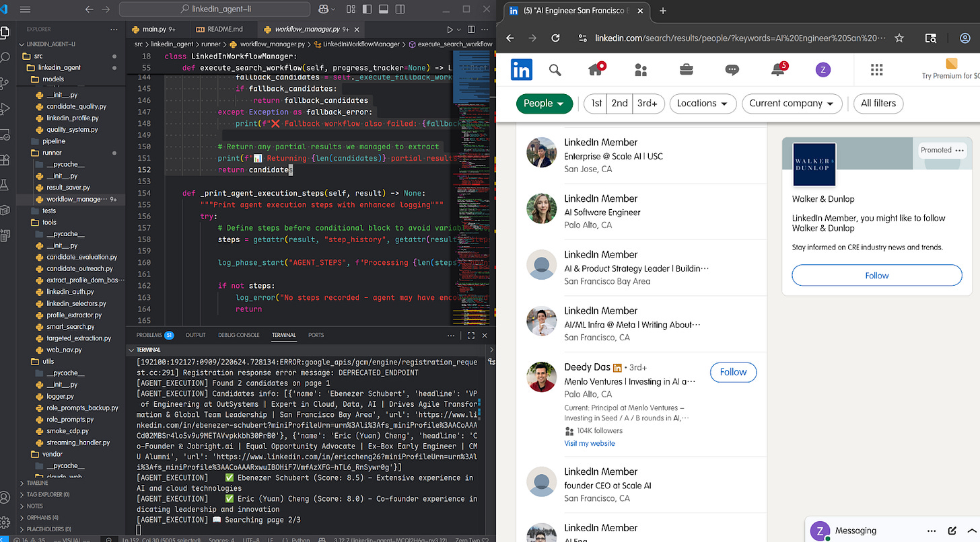Image resolution: width=980 pixels, height=542 pixels.
Task: Switch to PROBLEMS panel tab
Action: click(154, 335)
